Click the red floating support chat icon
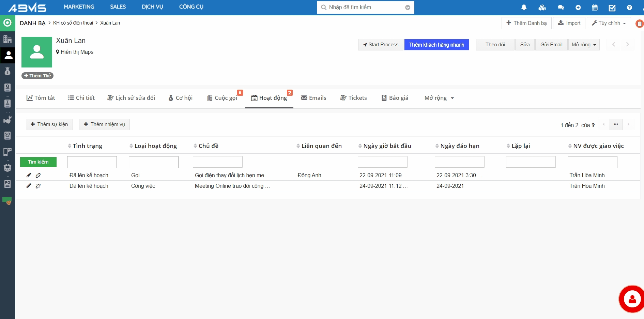Viewport: 644px width, 319px height. (632, 299)
